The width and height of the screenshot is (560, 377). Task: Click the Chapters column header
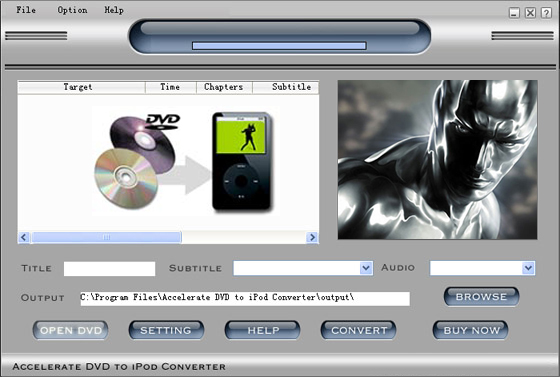coord(224,87)
